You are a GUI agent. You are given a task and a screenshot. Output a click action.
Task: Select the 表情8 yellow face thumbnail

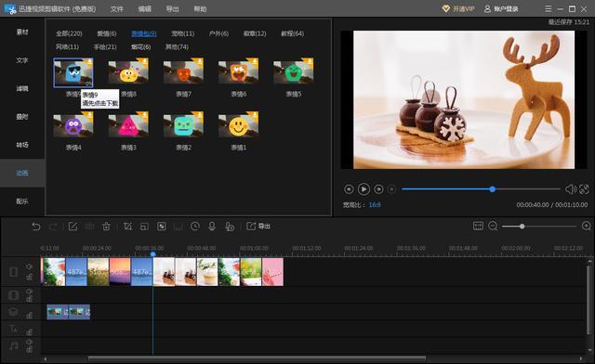coord(128,71)
